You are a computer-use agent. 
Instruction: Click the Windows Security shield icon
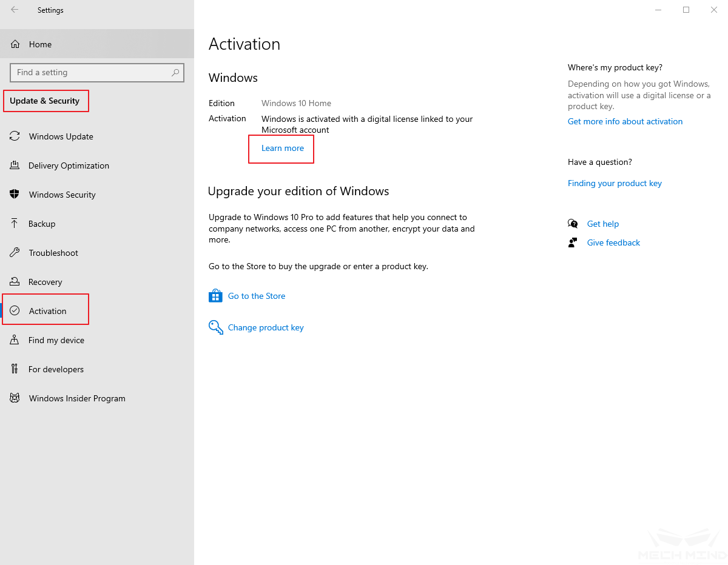click(x=15, y=195)
